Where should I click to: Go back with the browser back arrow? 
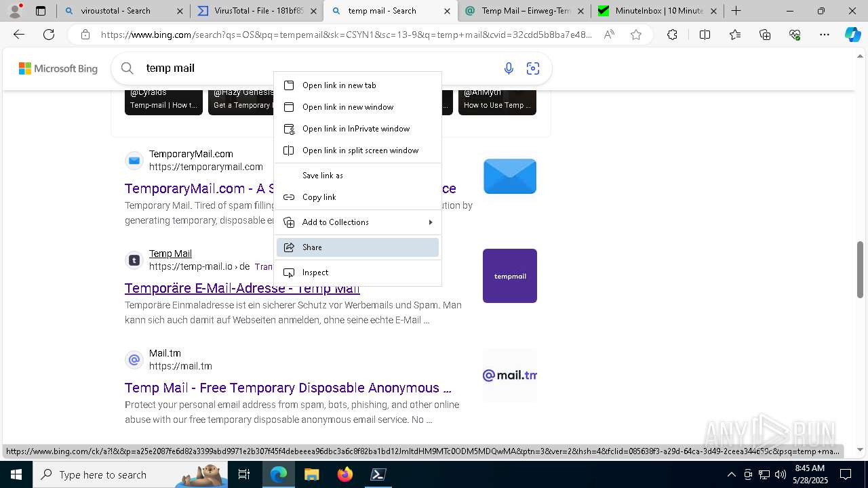pyautogui.click(x=19, y=35)
